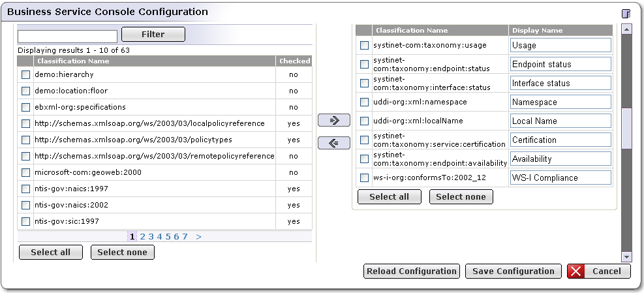Tick the ntis-gov:naics:1997 checkbox
The image size is (644, 293).
tap(26, 189)
